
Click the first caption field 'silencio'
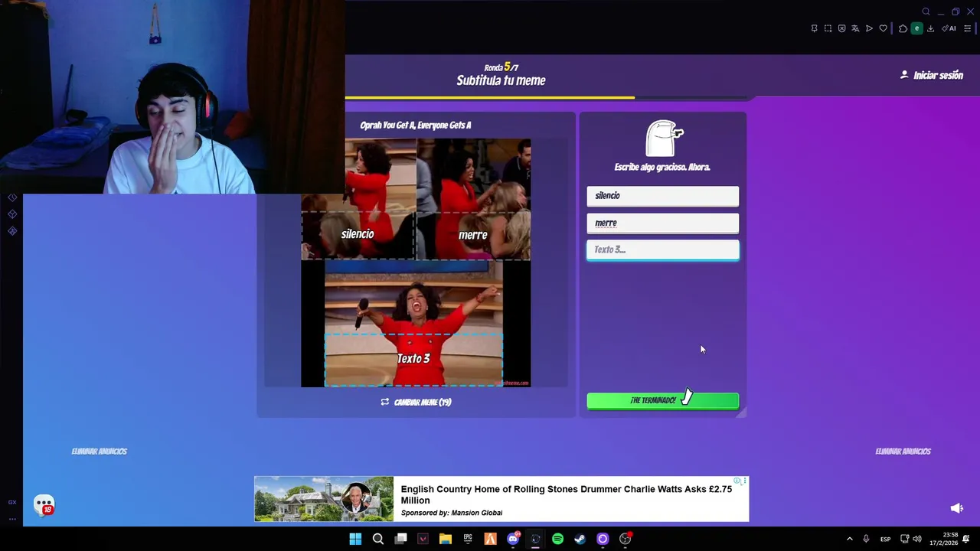click(x=663, y=196)
